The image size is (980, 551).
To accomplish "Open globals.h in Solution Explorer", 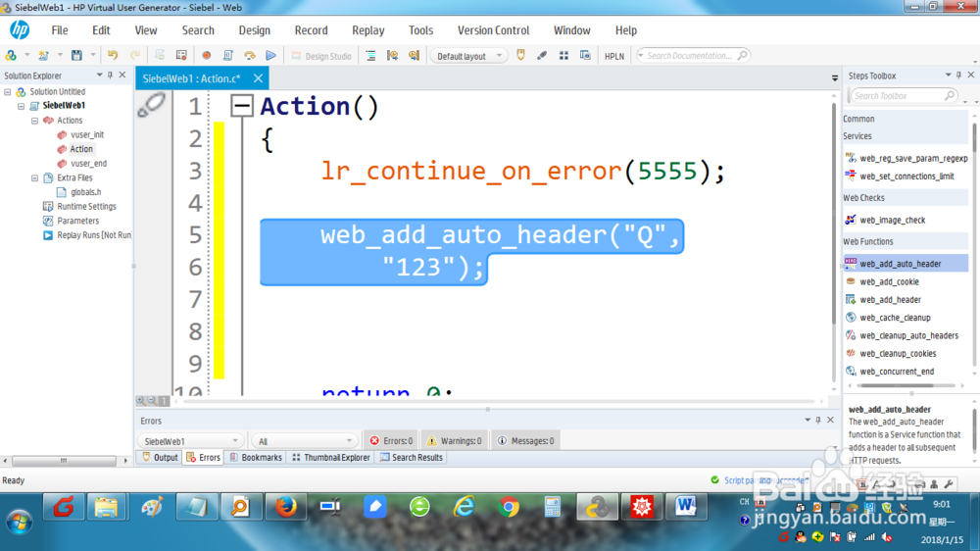I will [85, 192].
